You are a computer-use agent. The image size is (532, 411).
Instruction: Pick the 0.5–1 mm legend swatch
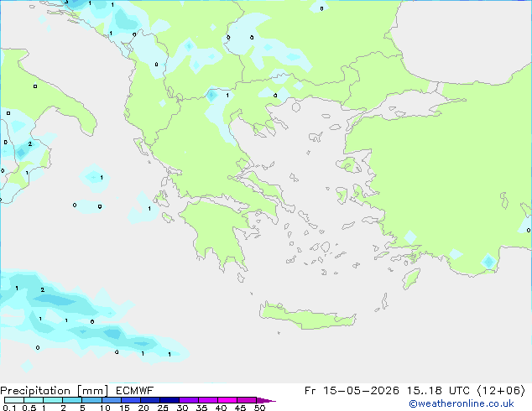(x=34, y=400)
